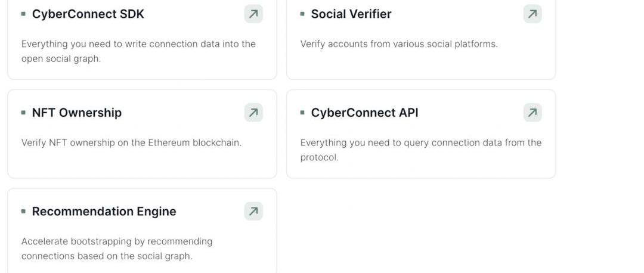
Task: Click 'Verify accounts from various social platforms' text
Action: click(399, 44)
